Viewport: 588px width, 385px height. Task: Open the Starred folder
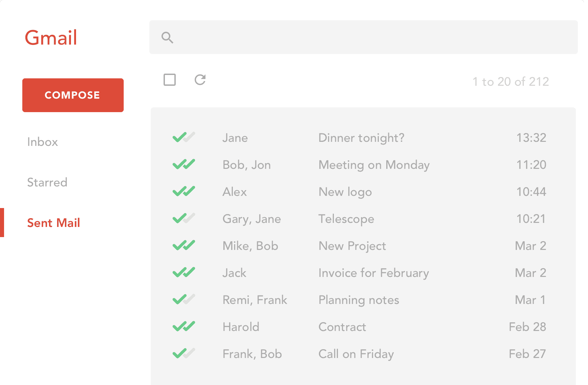[x=47, y=182]
